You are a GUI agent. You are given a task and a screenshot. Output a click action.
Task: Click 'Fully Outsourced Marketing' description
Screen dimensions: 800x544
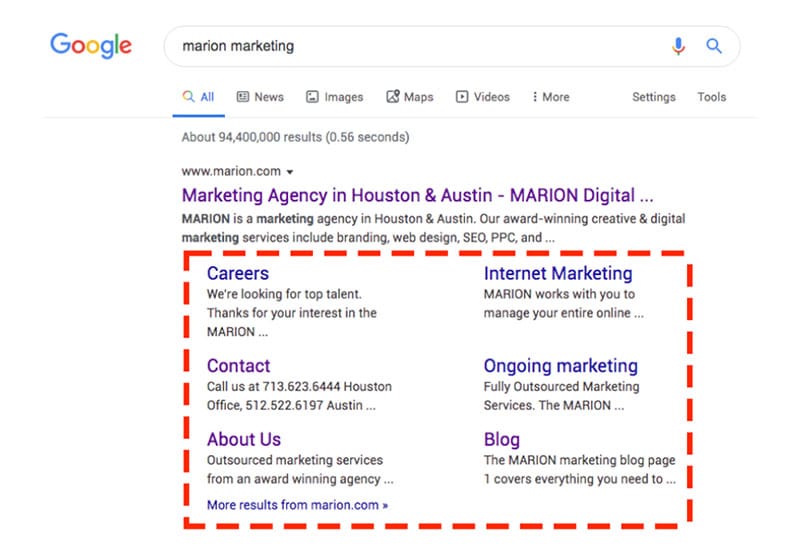click(561, 387)
